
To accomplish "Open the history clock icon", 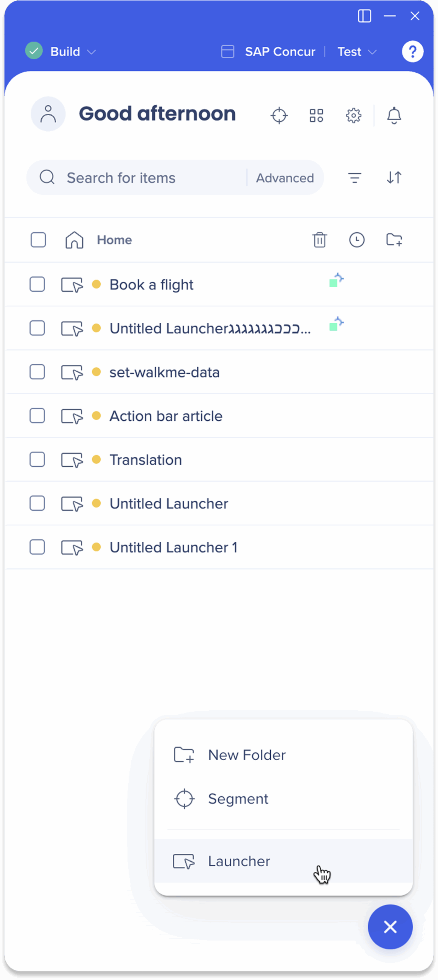I will coord(356,240).
